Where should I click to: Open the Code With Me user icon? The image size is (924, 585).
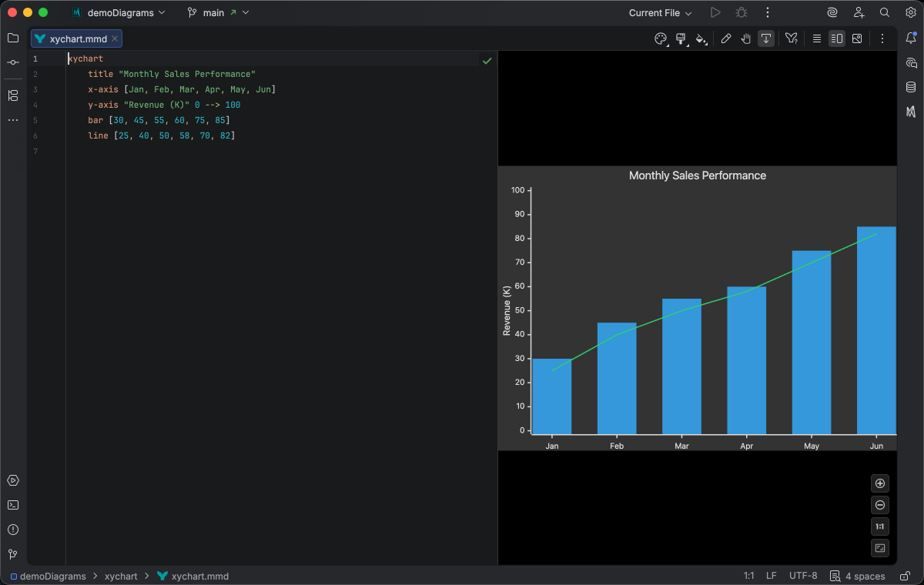coord(859,12)
